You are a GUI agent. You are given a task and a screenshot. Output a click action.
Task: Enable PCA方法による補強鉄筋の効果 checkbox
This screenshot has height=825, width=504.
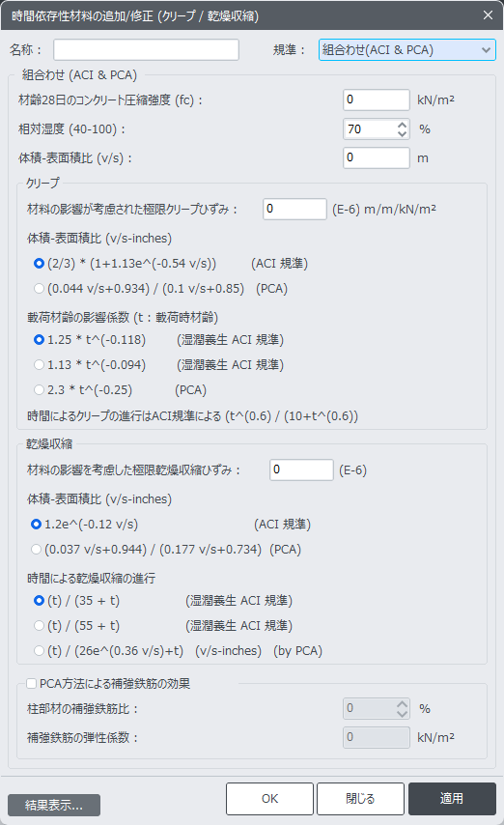32,683
